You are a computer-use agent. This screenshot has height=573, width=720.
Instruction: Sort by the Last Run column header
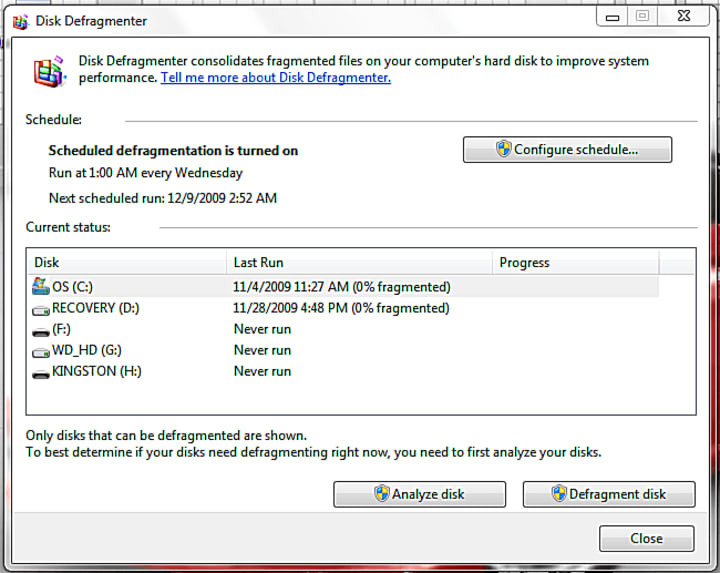click(x=360, y=263)
